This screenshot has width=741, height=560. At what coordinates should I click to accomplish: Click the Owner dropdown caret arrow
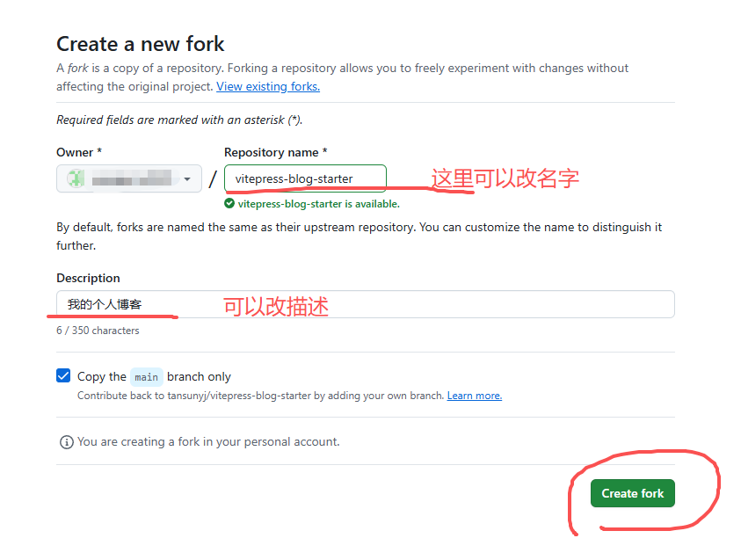(187, 179)
